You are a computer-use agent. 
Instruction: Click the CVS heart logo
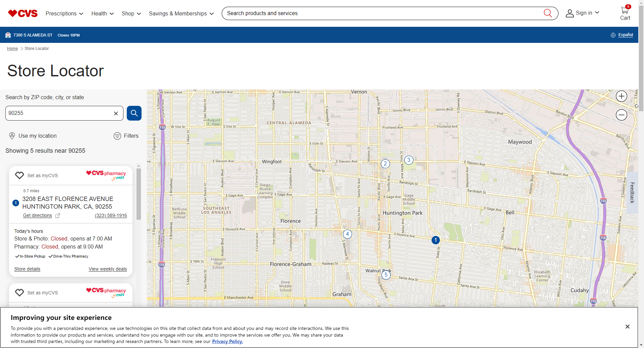[23, 13]
